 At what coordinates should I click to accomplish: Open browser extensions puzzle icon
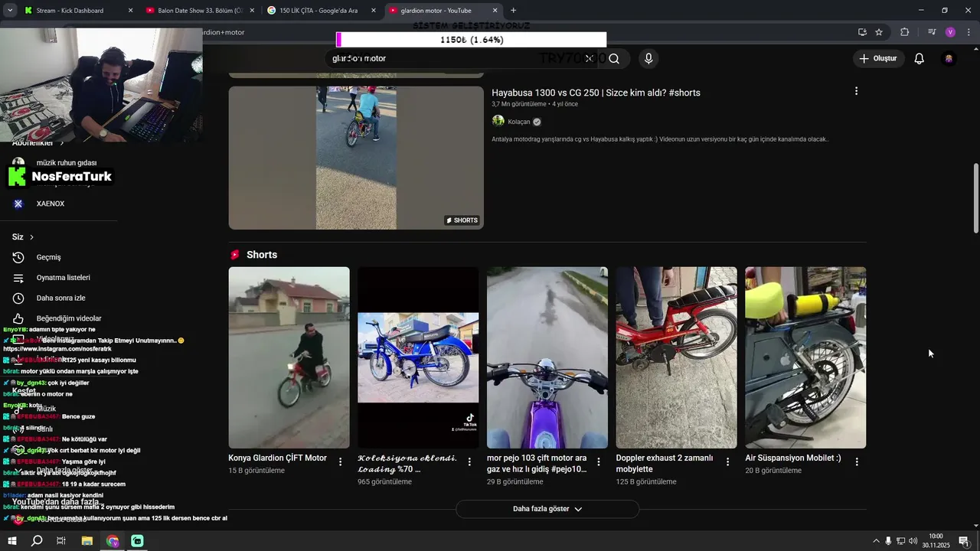click(905, 32)
